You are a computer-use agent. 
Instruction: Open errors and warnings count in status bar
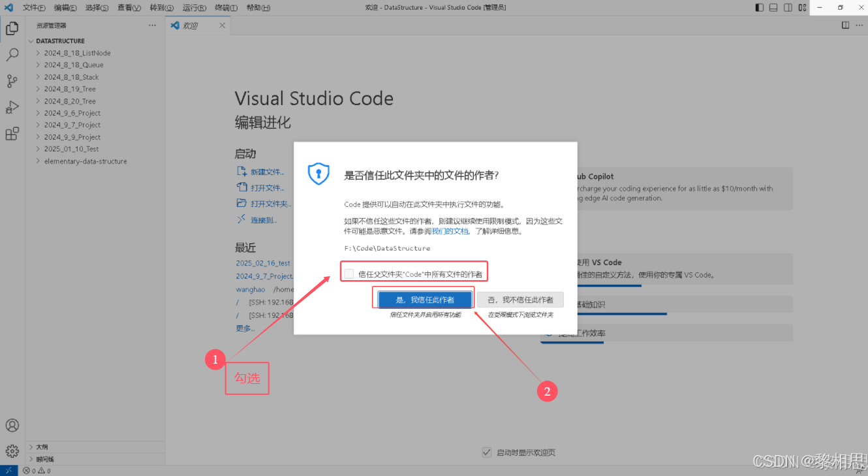coord(37,471)
